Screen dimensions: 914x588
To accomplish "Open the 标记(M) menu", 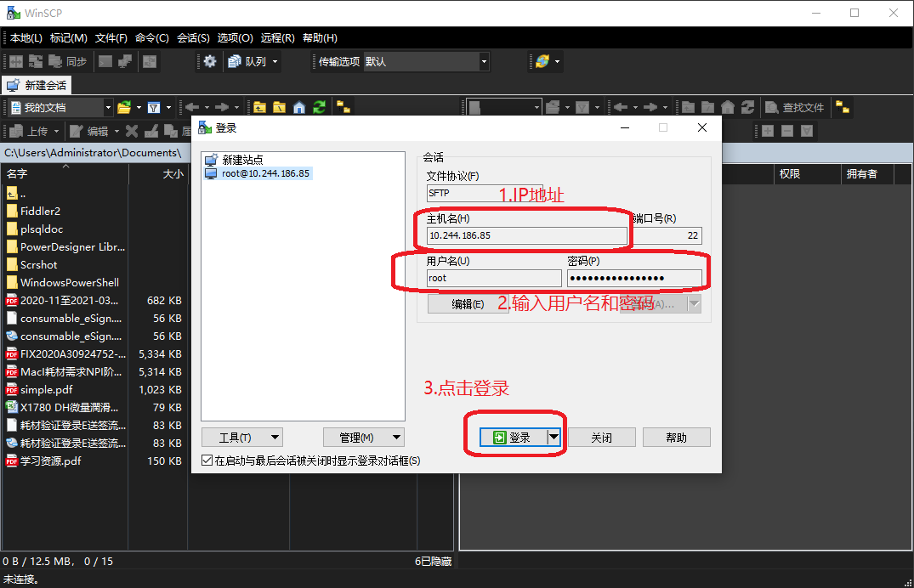I will point(69,38).
